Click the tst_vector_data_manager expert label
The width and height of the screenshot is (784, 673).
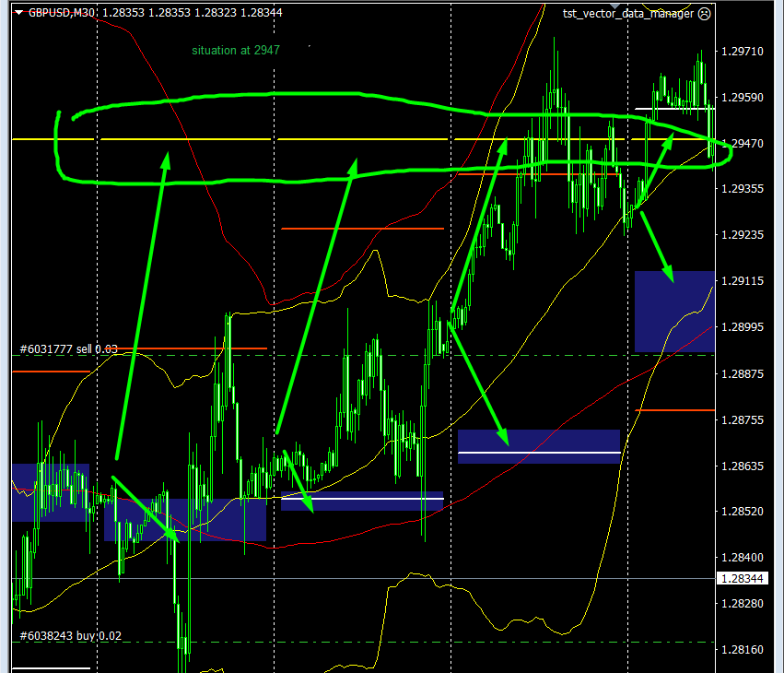(x=628, y=14)
